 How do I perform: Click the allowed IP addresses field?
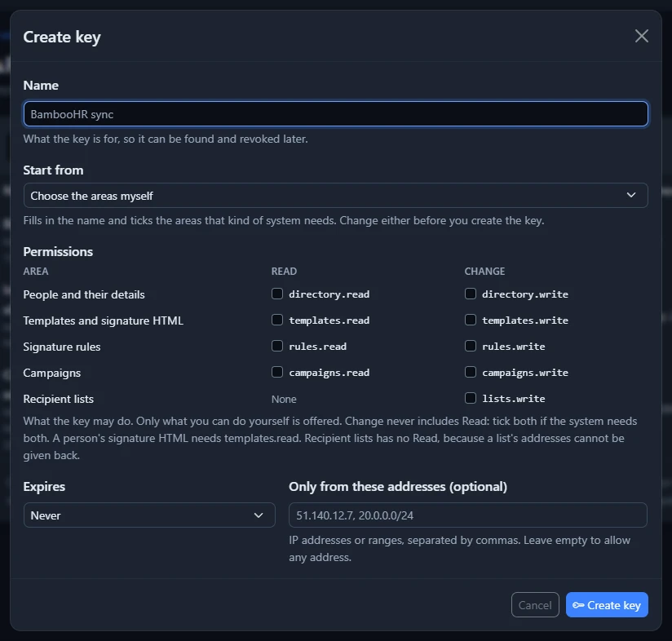468,515
